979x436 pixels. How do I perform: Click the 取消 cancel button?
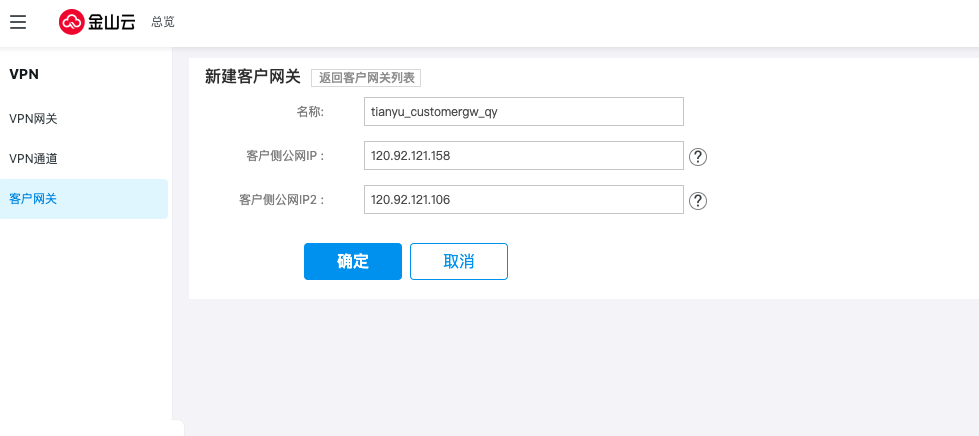coord(459,261)
